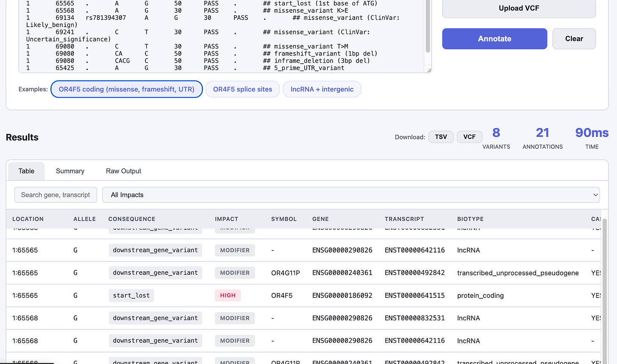Click the BIOTYPE column header
The height and width of the screenshot is (364, 617).
(x=470, y=219)
